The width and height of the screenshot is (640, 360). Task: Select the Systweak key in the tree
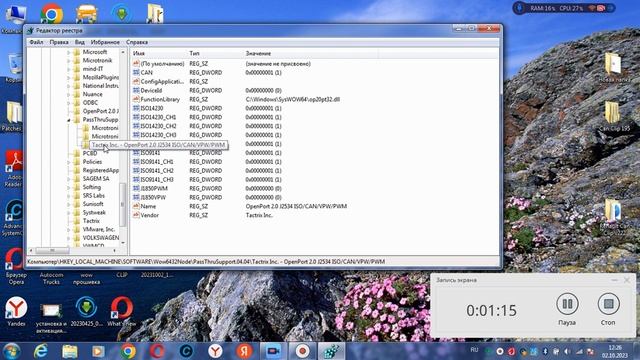point(94,213)
